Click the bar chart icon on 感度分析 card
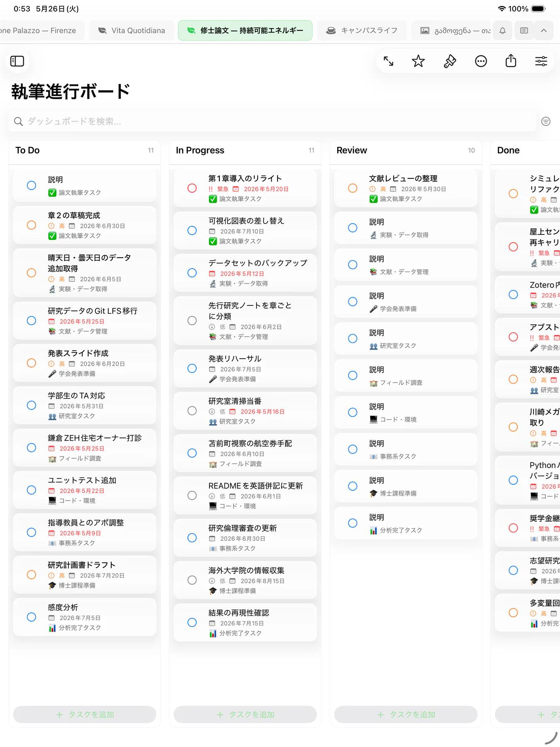Viewport: 560px width, 747px height. (x=52, y=628)
